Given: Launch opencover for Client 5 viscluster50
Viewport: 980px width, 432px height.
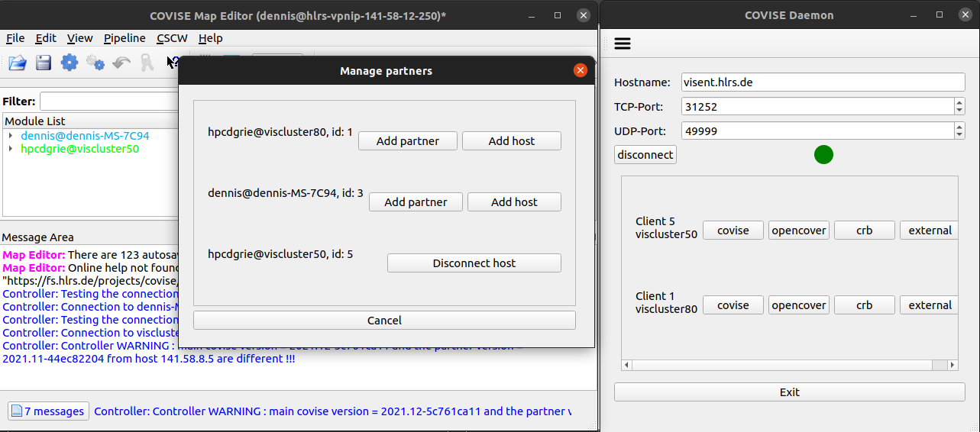Looking at the screenshot, I should [799, 230].
